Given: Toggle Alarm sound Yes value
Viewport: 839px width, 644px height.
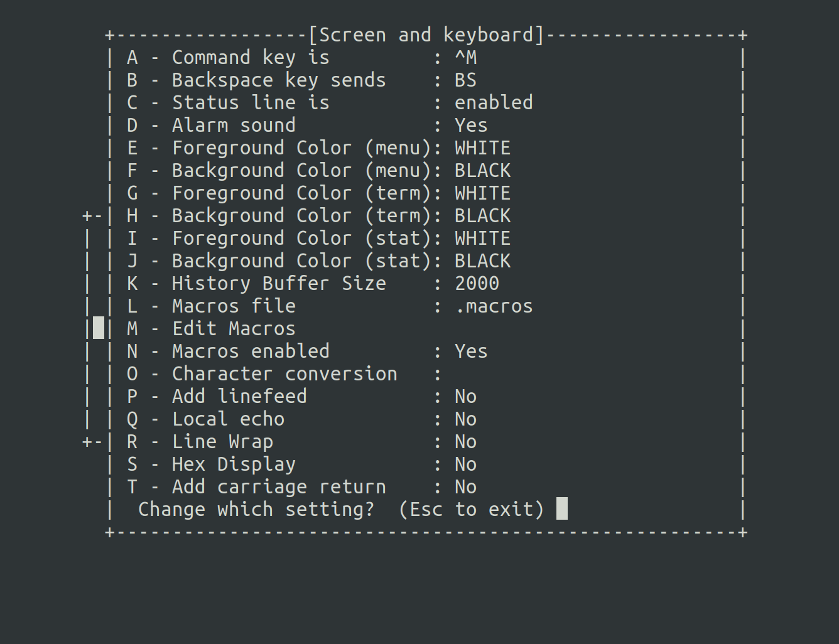Looking at the screenshot, I should pos(470,126).
